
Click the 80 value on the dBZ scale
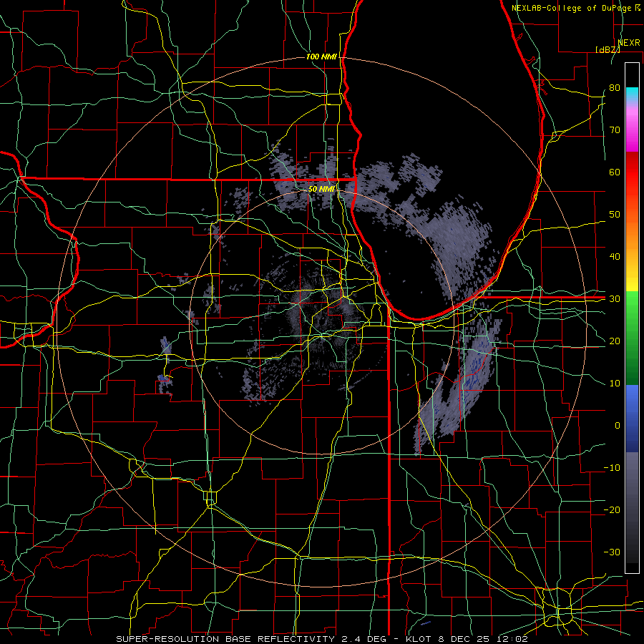(615, 88)
